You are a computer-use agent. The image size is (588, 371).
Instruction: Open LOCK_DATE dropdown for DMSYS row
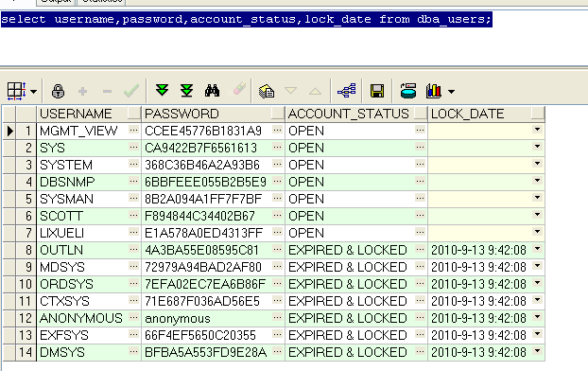click(x=537, y=351)
